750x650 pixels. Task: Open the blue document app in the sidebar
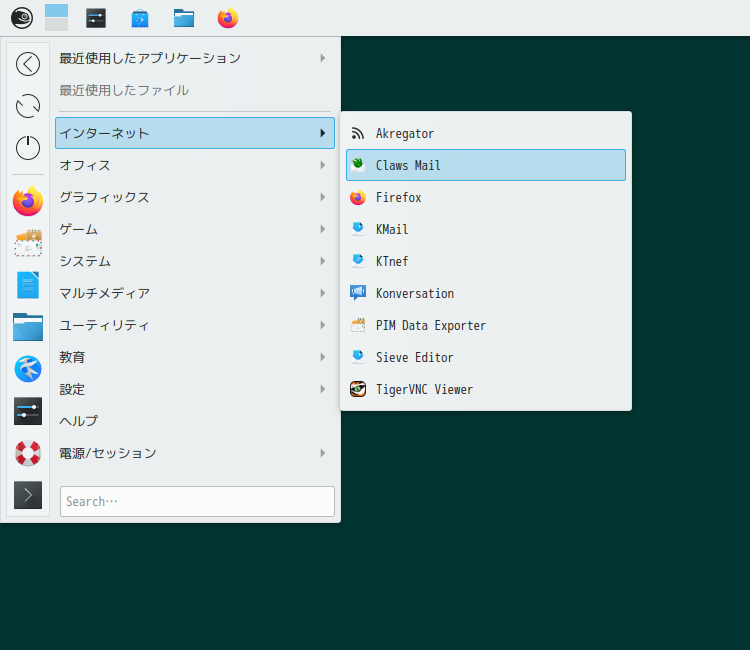28,285
